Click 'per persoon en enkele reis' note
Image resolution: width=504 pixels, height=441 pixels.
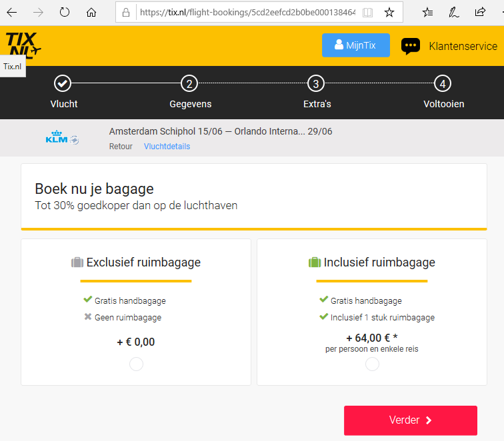371,349
